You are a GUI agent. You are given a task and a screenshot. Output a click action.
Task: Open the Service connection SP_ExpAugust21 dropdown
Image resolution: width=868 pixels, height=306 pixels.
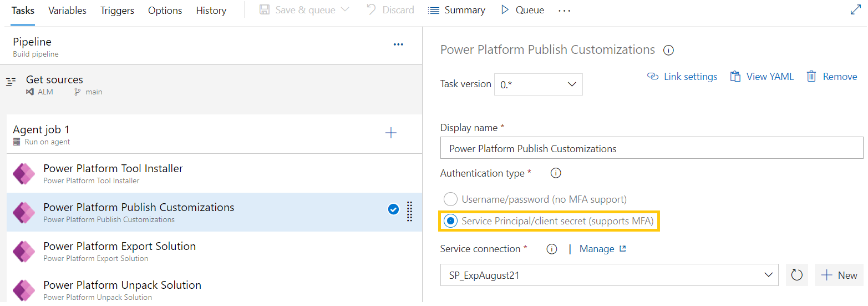point(610,275)
